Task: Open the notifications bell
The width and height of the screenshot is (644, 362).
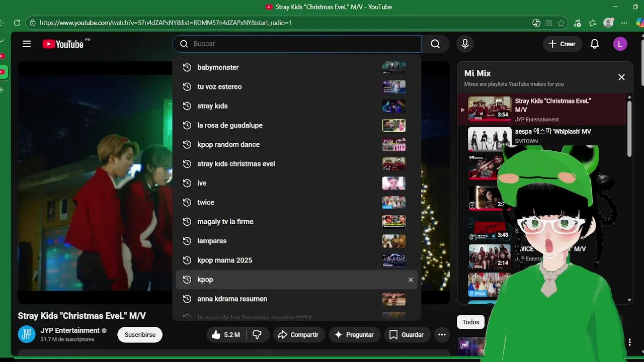Action: [x=594, y=44]
